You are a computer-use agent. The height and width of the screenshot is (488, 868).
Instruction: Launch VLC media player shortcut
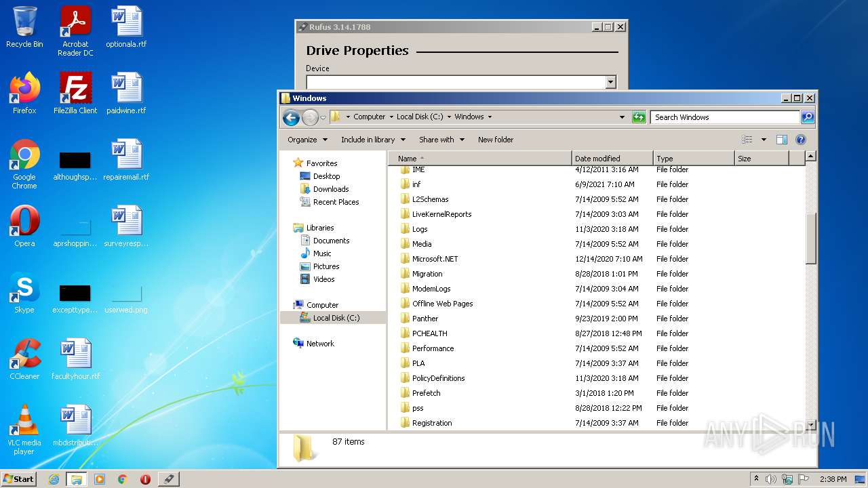24,430
